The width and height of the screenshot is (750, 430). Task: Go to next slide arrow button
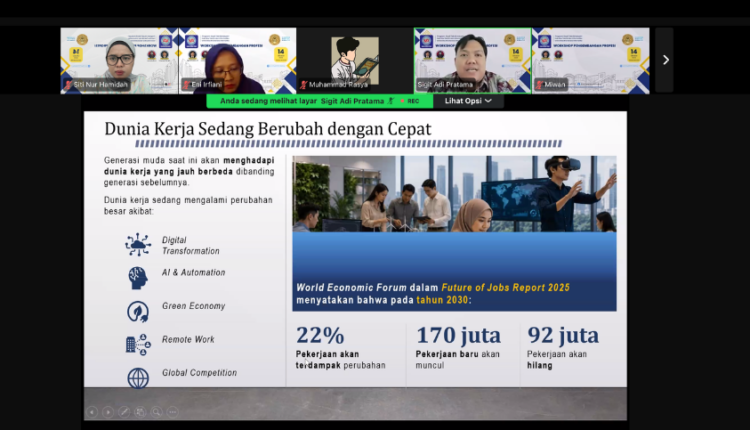108,411
